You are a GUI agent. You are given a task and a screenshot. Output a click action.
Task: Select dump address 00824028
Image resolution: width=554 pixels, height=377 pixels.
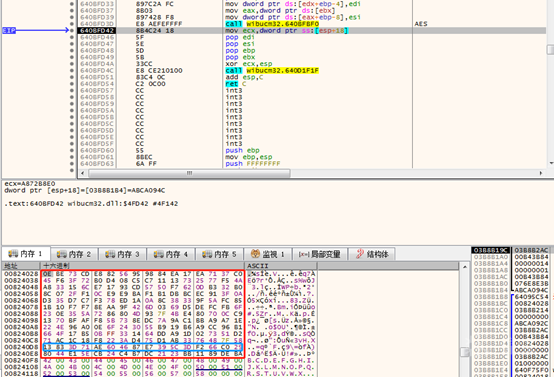tap(21, 274)
